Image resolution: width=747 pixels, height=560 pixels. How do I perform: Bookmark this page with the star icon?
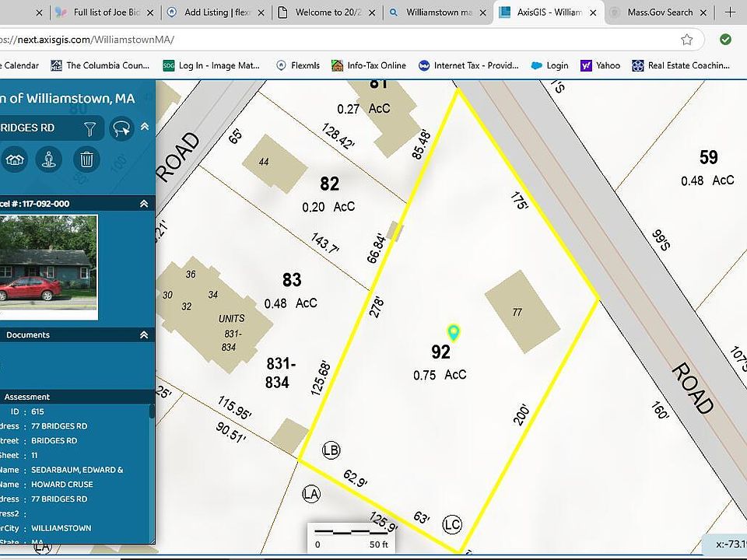[x=686, y=40]
